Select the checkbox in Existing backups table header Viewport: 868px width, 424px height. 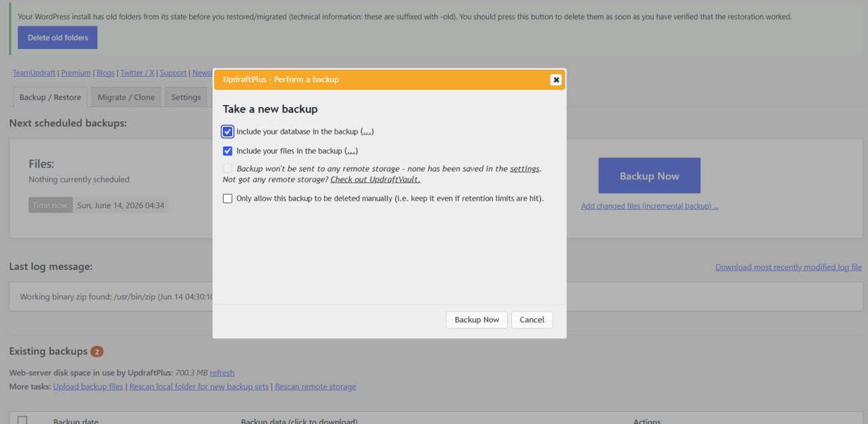click(x=22, y=421)
